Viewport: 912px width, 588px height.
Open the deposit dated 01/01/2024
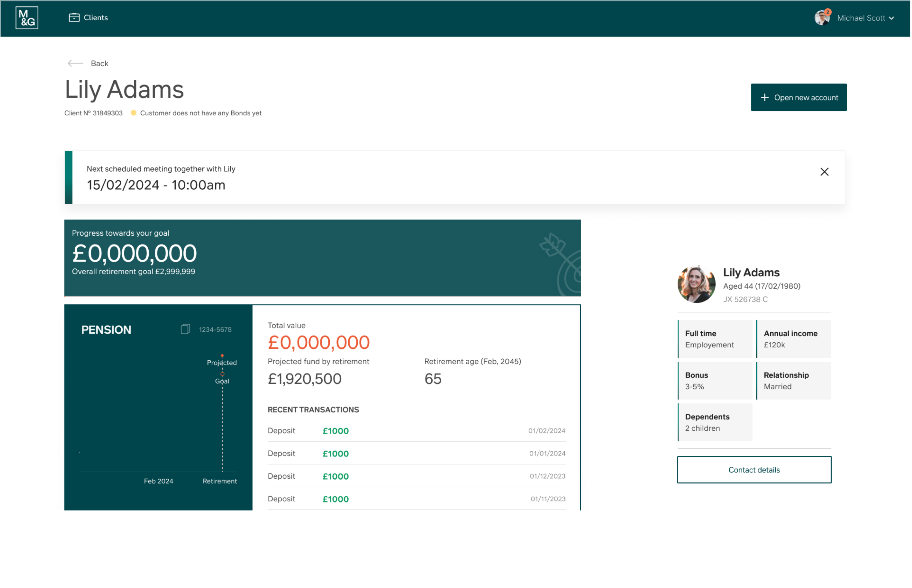pos(417,454)
